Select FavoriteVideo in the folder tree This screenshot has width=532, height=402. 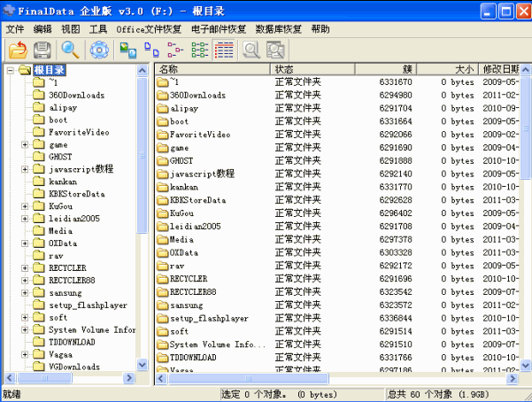click(x=79, y=132)
